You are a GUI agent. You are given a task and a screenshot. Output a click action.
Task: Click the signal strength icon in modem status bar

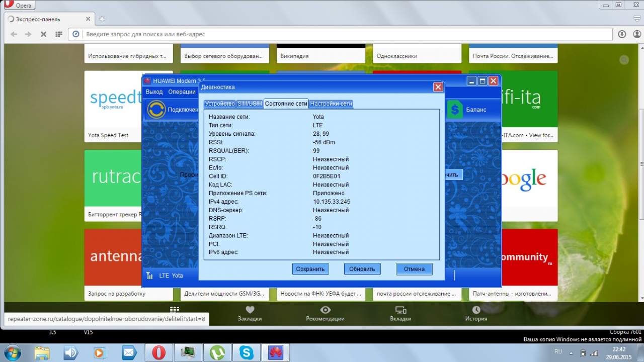[x=149, y=276]
